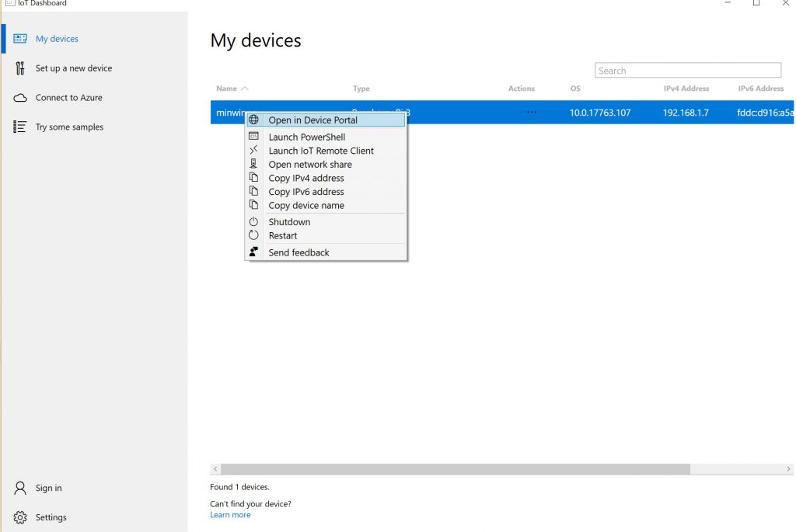Click the feedback person icon
Screen dimensions: 796x532
(x=253, y=252)
